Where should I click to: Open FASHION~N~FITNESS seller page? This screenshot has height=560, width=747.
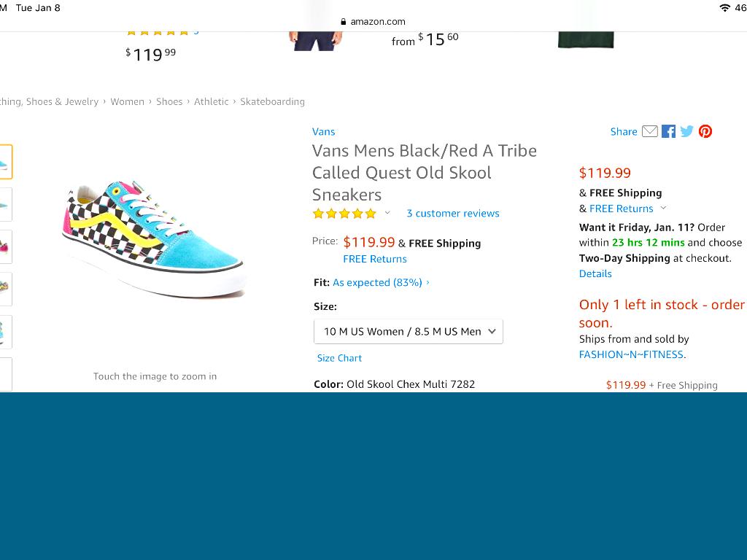click(631, 354)
